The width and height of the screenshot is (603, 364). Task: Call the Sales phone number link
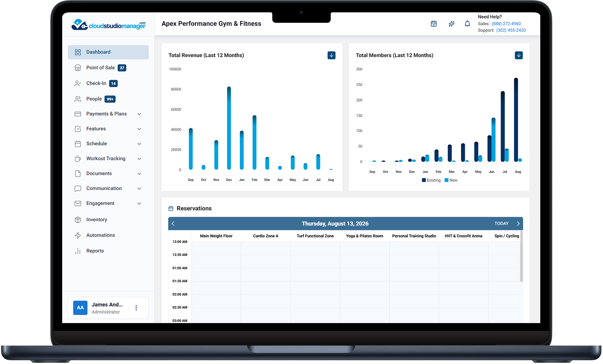[506, 24]
